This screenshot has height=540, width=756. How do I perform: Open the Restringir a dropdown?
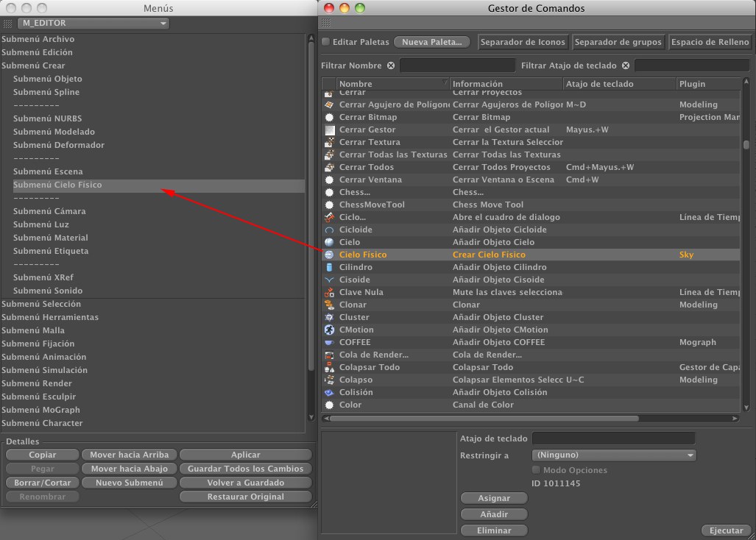613,455
